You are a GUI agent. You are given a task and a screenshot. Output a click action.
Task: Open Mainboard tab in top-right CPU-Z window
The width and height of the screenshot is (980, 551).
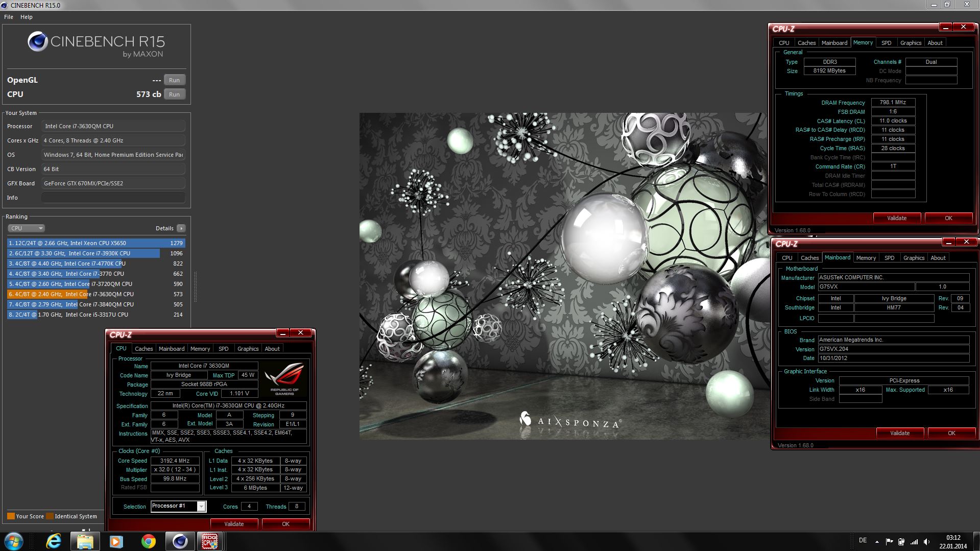coord(834,43)
